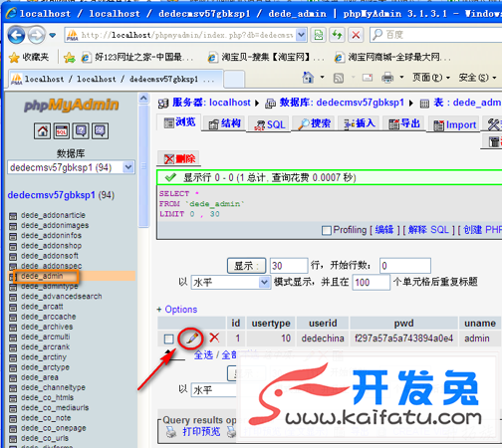Open the SQL query window icon
This screenshot has height=448, width=502.
(62, 130)
